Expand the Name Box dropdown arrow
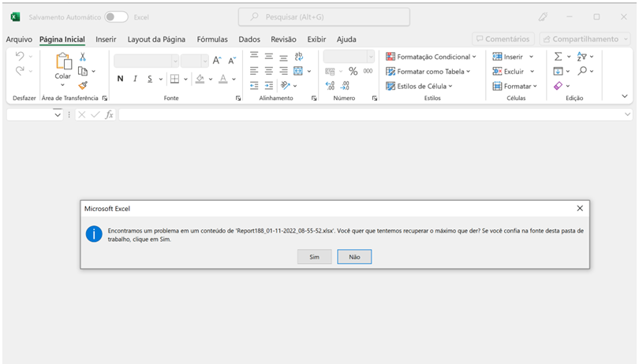The image size is (639, 364). coord(58,115)
